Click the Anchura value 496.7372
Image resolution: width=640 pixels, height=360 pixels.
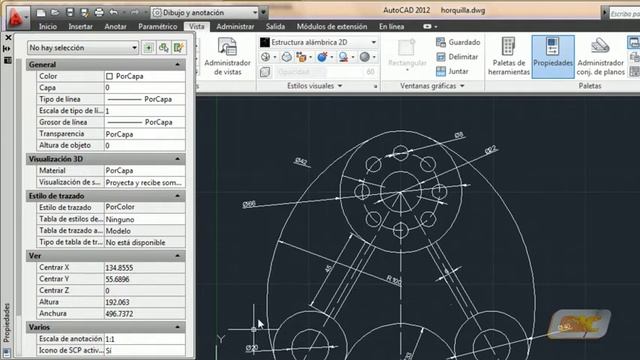pyautogui.click(x=144, y=313)
